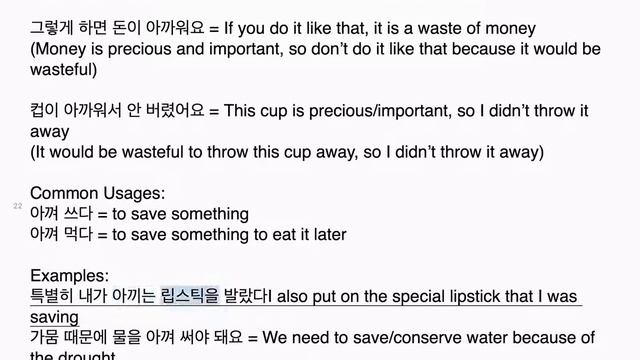The height and width of the screenshot is (360, 640).
Task: Click the phrase Money is precious
Action: 102,49
